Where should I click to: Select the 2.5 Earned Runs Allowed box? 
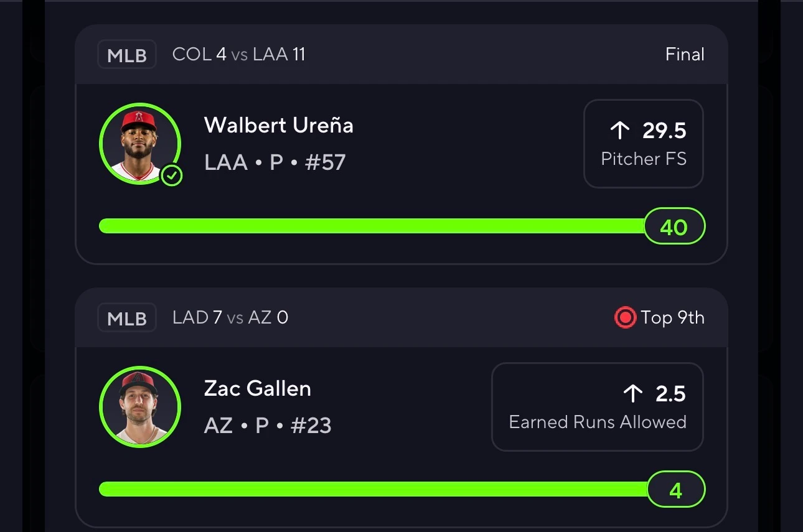click(598, 407)
